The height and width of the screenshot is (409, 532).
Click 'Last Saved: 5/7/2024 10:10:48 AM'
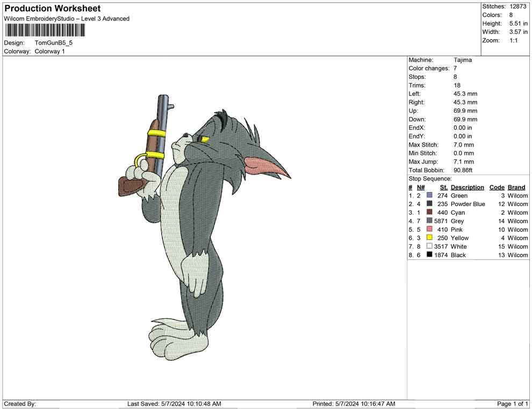click(x=174, y=404)
